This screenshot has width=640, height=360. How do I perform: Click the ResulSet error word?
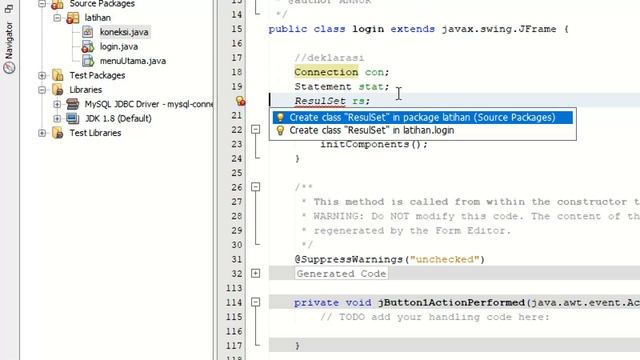coord(320,101)
